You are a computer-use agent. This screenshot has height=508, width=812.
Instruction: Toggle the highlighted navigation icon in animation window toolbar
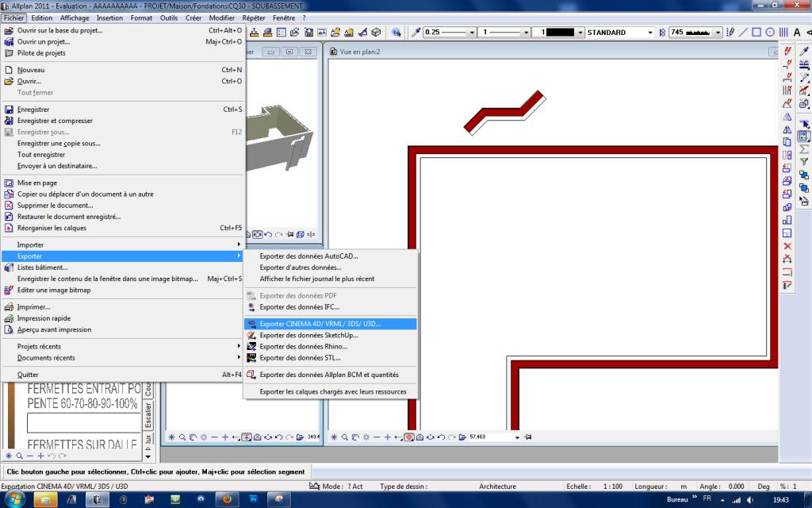247,437
